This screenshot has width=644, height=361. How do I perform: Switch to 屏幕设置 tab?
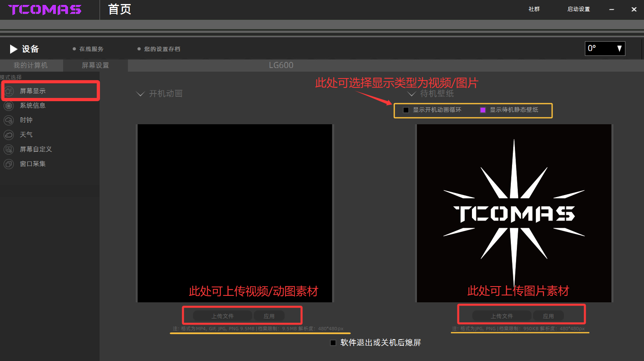96,65
